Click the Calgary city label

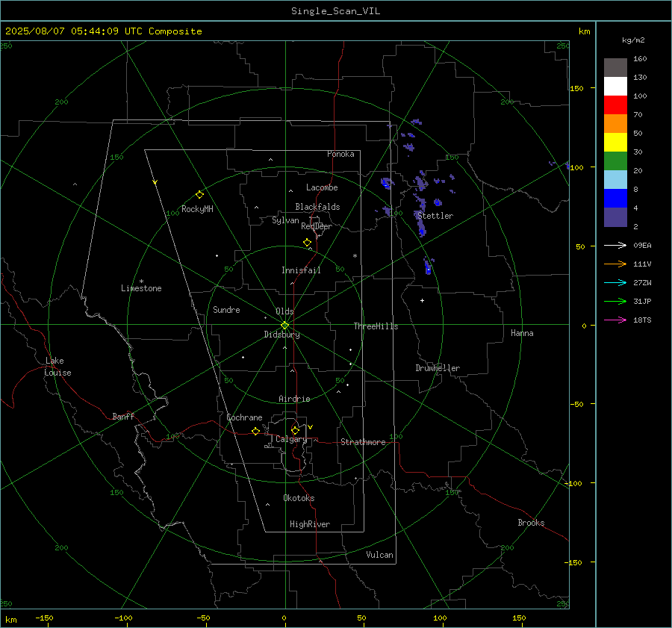pos(291,439)
